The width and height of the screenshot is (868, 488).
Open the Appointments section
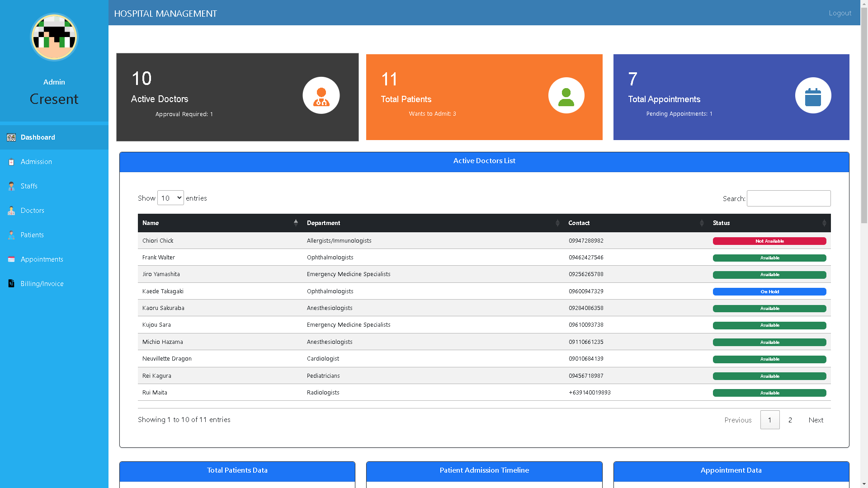[x=54, y=259]
